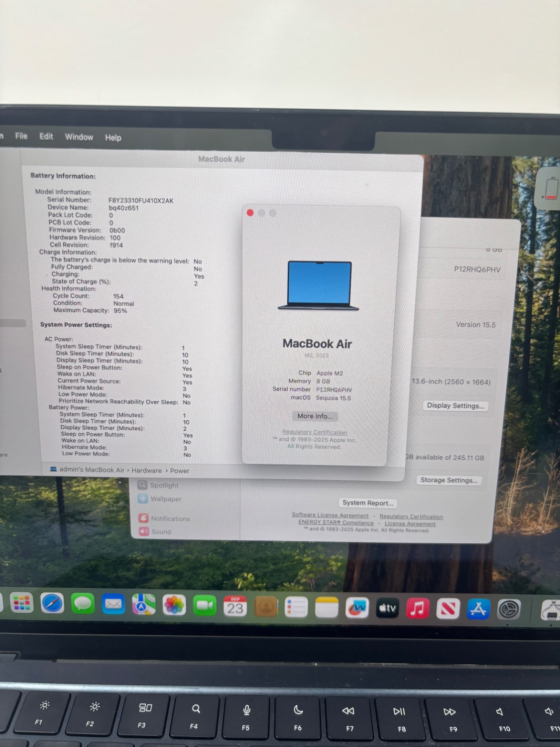Open the News app from the Dock
The image size is (560, 747).
[x=448, y=608]
